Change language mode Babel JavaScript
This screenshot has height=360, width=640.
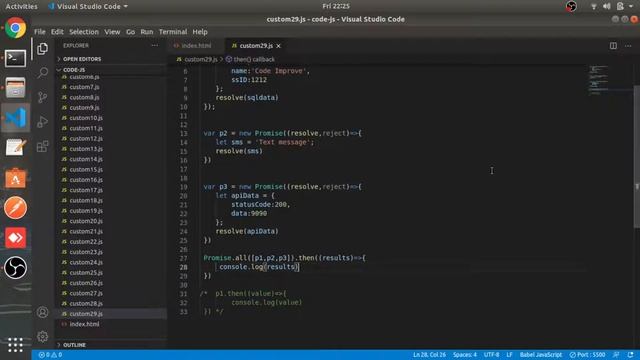[541, 355]
